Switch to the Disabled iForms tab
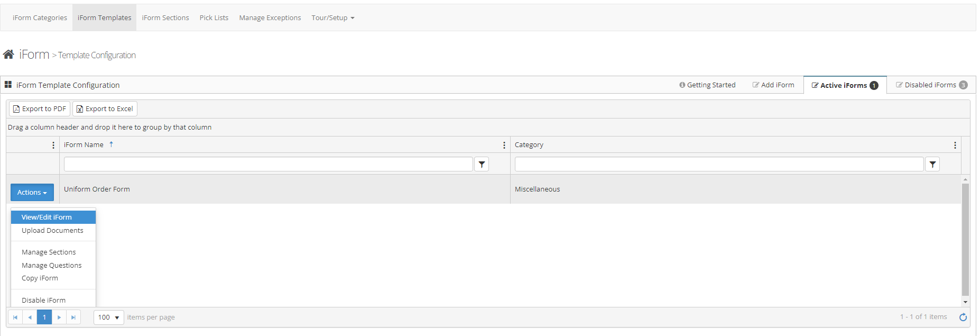 point(930,85)
